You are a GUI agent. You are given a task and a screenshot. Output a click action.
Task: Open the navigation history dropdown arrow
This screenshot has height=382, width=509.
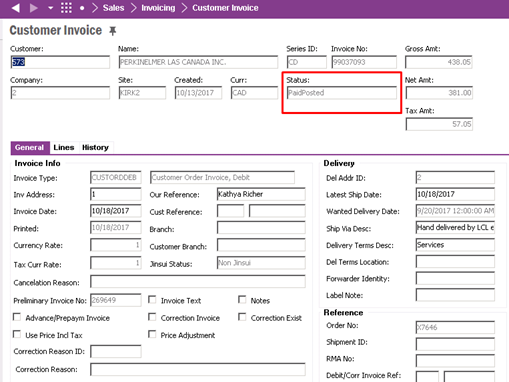[x=51, y=8]
